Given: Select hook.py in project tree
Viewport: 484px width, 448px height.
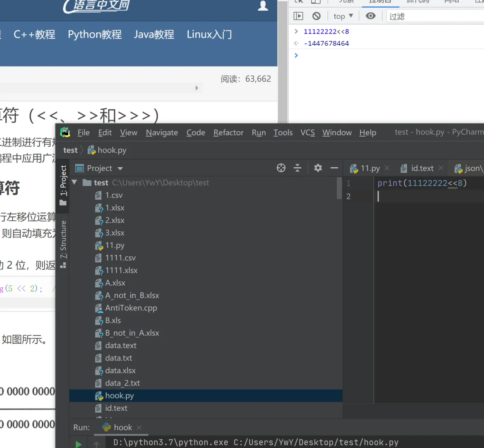Looking at the screenshot, I should 206,396.
